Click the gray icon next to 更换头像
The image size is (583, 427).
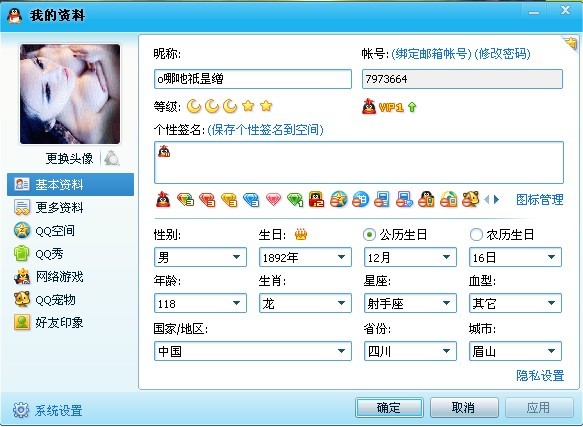pos(112,159)
